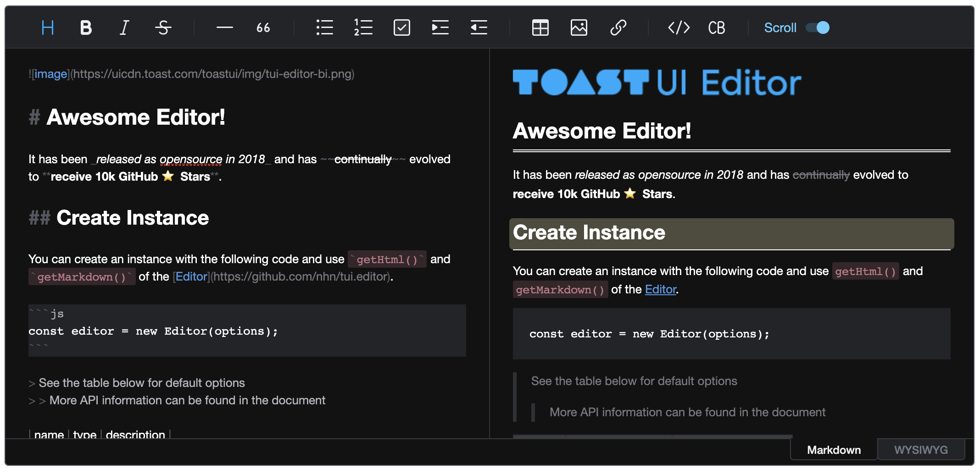980x474 pixels.
Task: Create an ordered numbered list
Action: pyautogui.click(x=363, y=28)
